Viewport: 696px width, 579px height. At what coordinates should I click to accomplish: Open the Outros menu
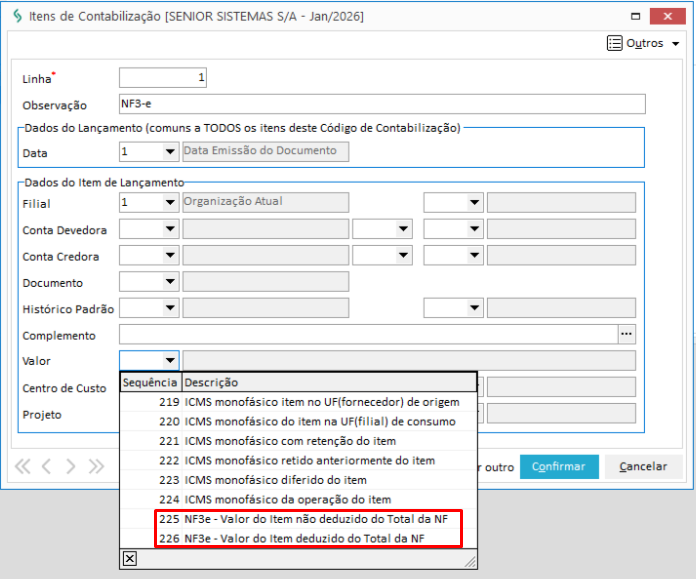coord(644,44)
